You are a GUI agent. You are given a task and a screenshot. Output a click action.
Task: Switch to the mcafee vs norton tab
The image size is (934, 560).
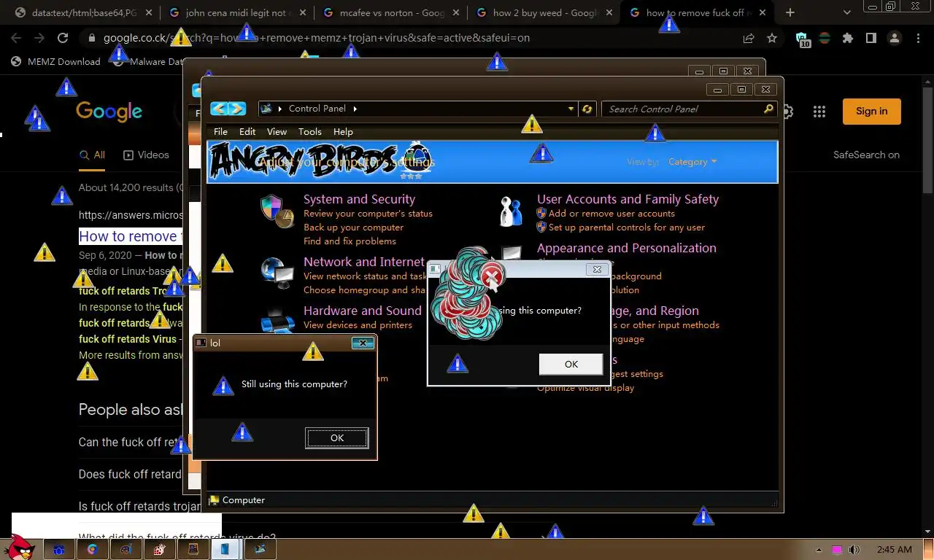393,12
